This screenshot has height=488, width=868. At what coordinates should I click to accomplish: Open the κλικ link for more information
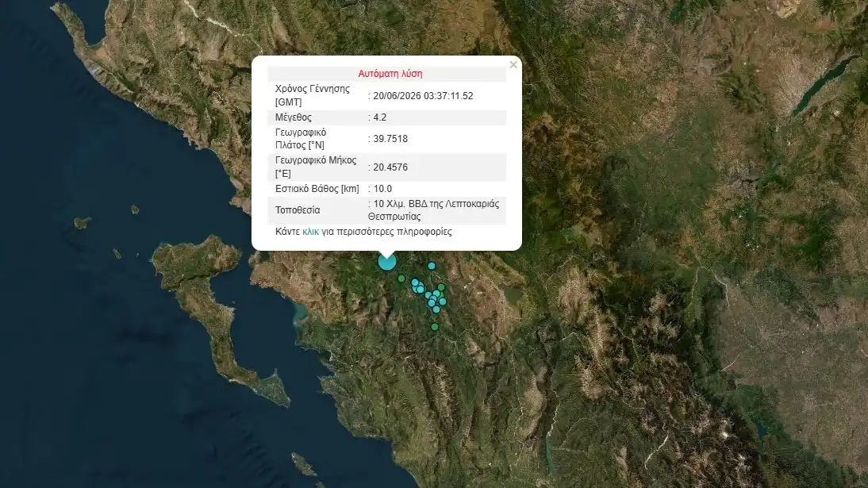point(310,232)
